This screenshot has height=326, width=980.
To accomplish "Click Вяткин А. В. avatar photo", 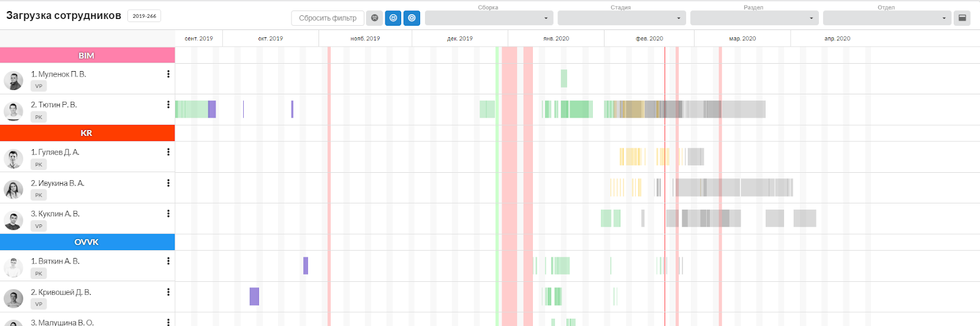I will pos(13,267).
